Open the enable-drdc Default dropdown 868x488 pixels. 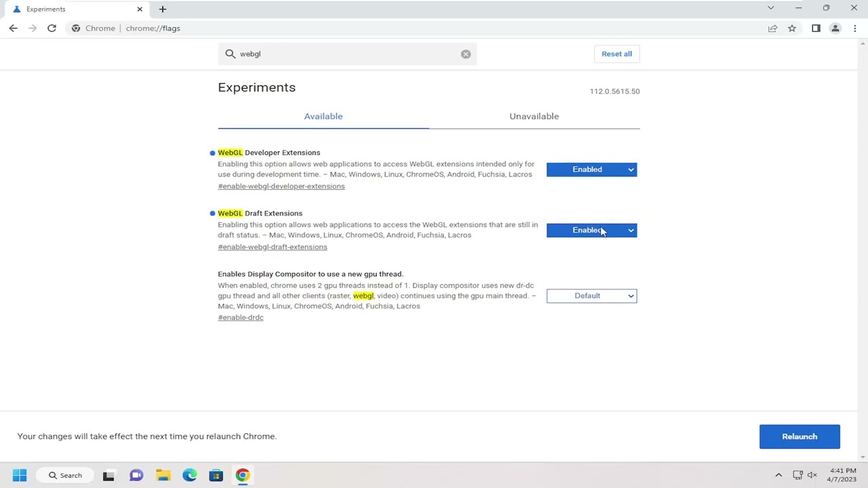click(x=591, y=296)
